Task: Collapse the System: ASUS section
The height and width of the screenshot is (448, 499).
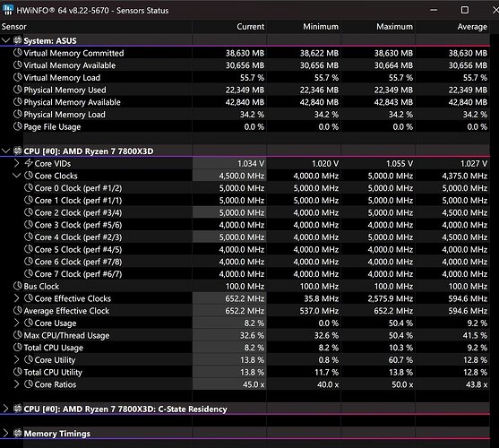Action: click(5, 40)
